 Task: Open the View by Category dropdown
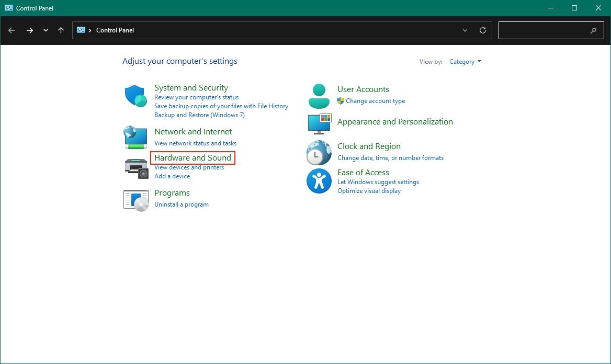465,62
